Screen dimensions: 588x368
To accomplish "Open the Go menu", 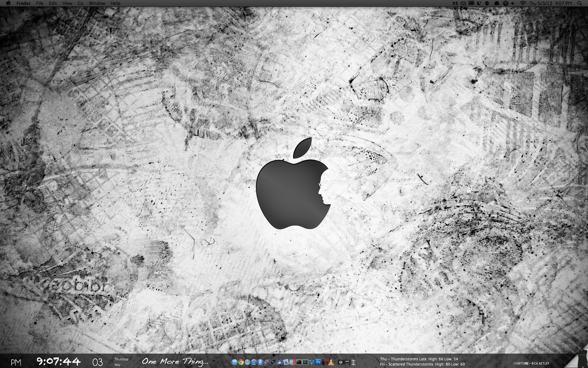I will click(81, 3).
